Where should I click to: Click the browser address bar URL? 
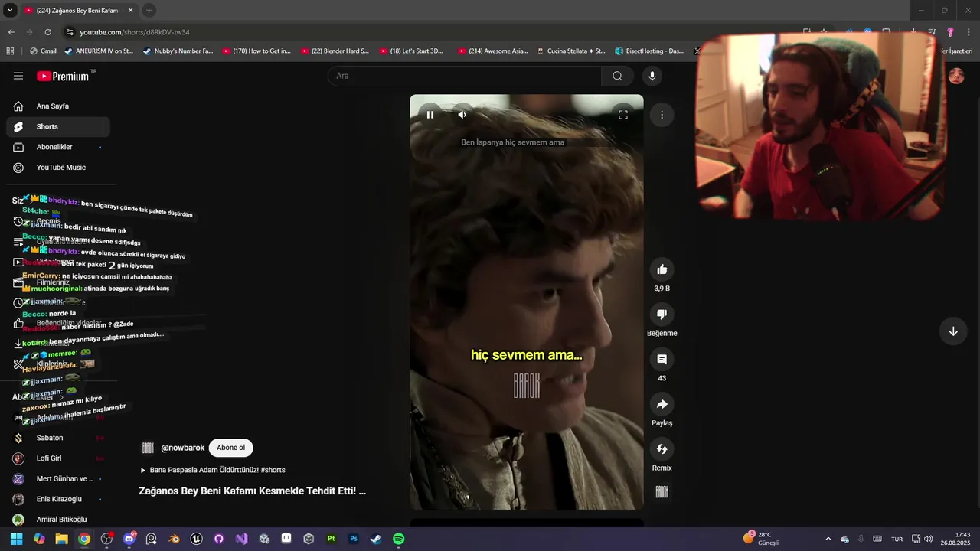click(135, 32)
